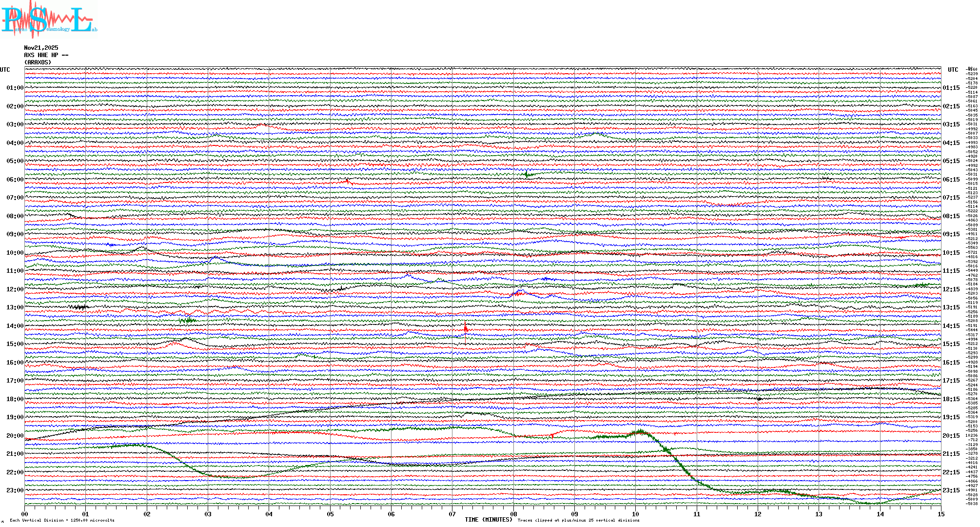Screen dimensions: 980x527
Task: Click the (ARAXOS) station name
Action: point(38,62)
